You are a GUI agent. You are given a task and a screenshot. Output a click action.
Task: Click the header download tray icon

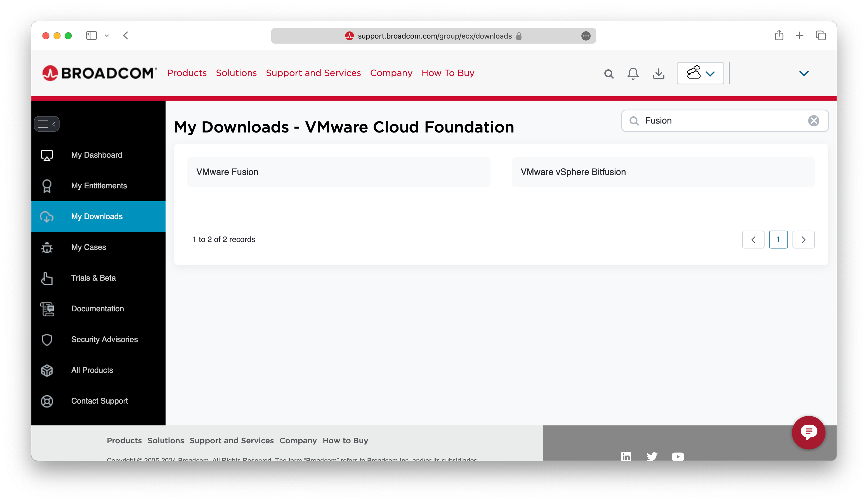point(658,73)
